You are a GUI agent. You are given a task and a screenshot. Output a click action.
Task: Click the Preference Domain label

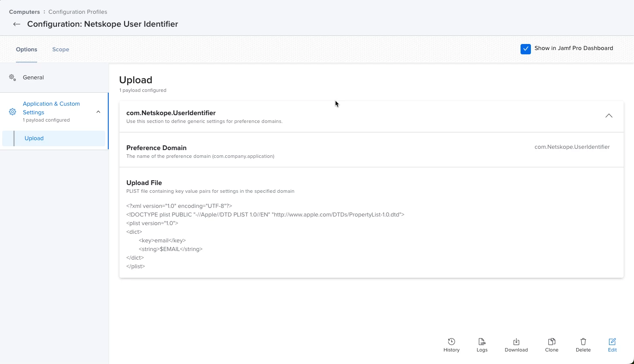(156, 148)
